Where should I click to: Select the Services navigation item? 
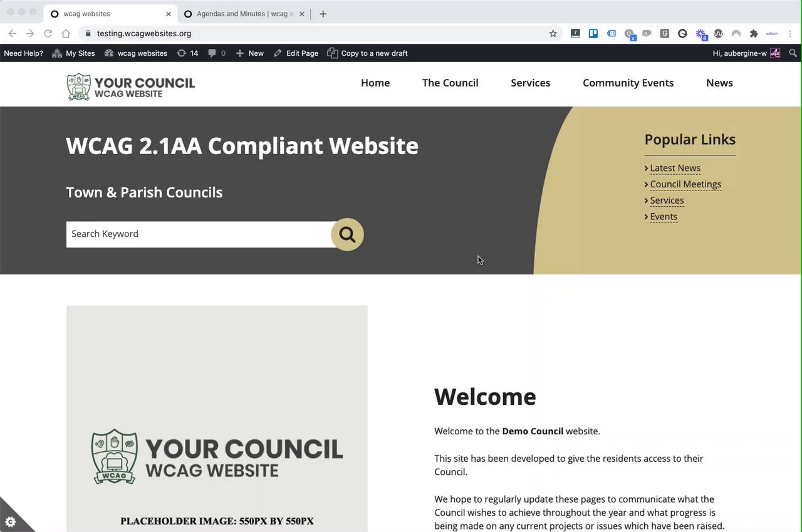(x=530, y=83)
